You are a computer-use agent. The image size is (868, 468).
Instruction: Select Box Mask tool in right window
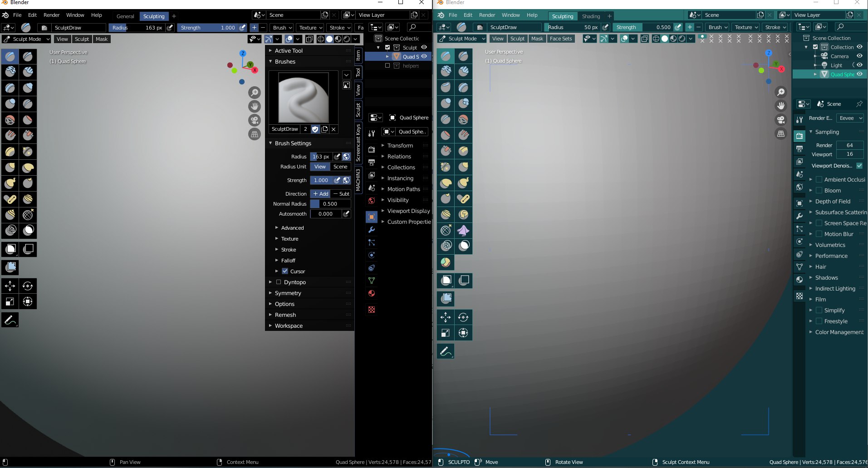click(x=446, y=281)
